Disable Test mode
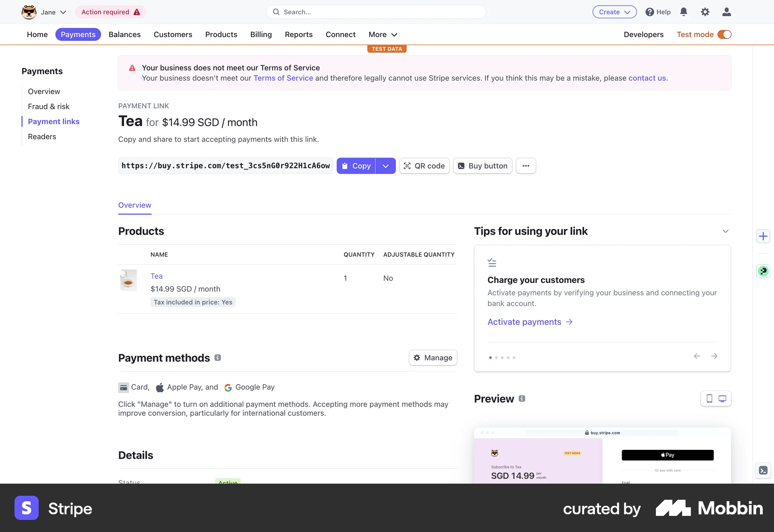This screenshot has height=532, width=774. point(724,34)
